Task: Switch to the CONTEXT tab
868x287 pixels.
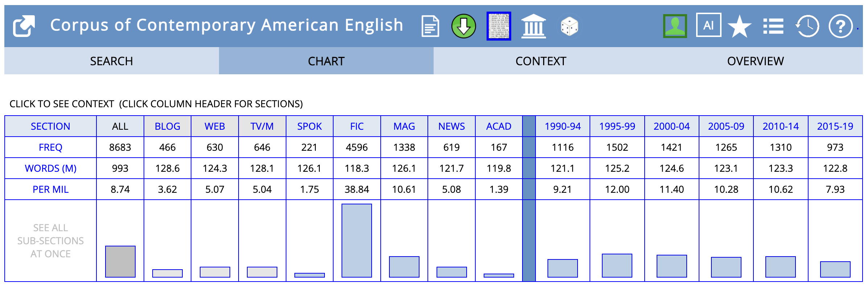Action: pos(541,61)
